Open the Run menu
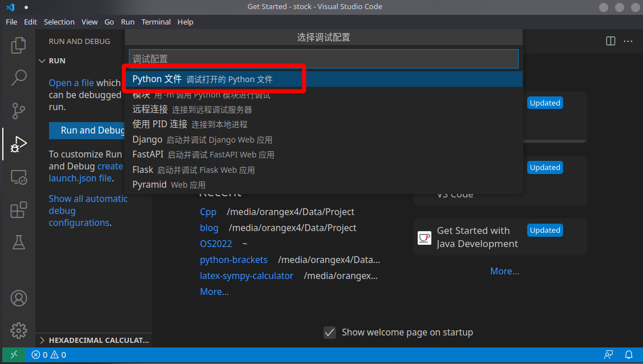 (128, 22)
